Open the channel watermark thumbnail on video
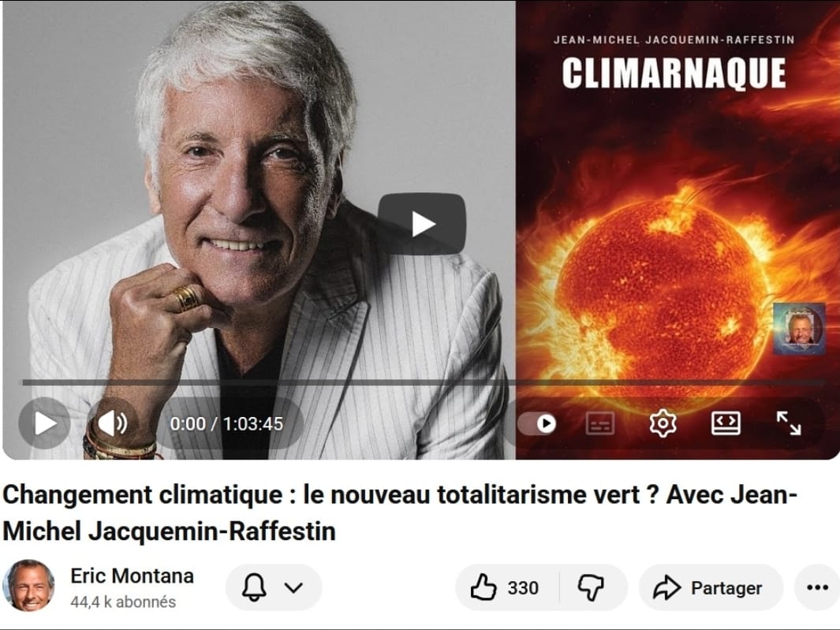The width and height of the screenshot is (840, 630). click(799, 328)
